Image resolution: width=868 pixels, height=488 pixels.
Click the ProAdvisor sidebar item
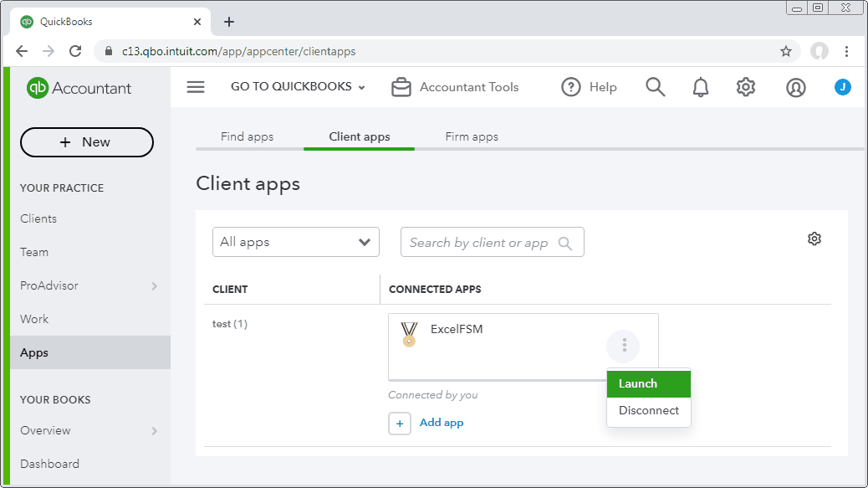point(49,285)
